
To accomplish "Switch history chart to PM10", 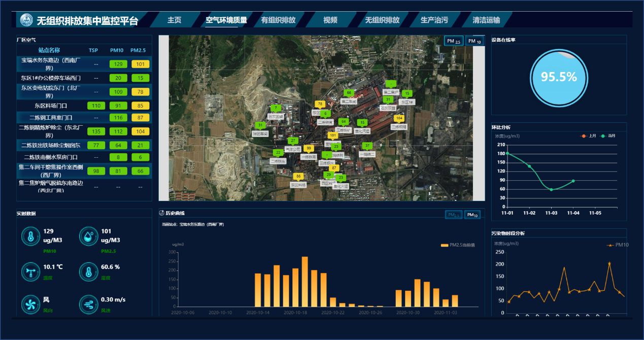I will [472, 215].
